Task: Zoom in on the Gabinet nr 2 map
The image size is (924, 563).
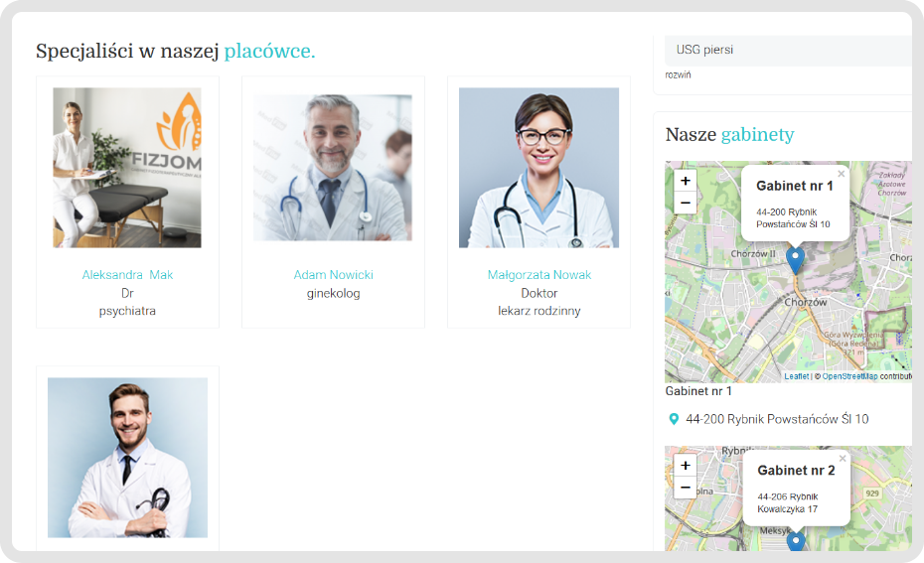Action: pyautogui.click(x=686, y=465)
